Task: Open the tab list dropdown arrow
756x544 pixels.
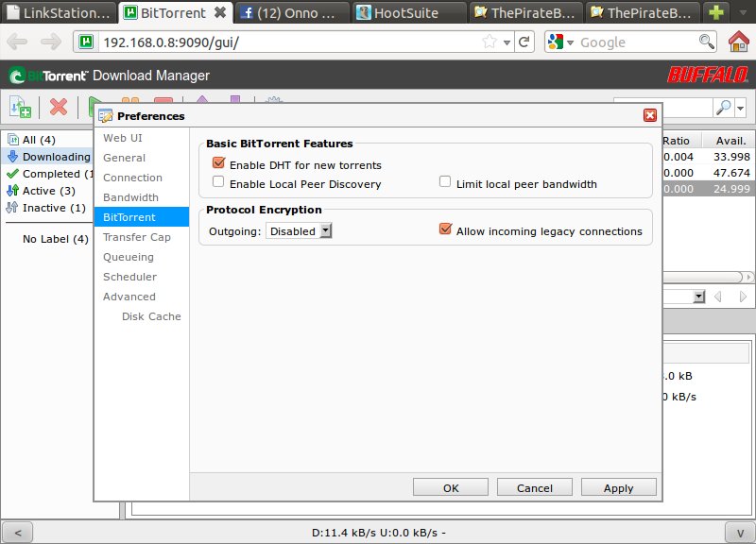Action: (x=743, y=12)
